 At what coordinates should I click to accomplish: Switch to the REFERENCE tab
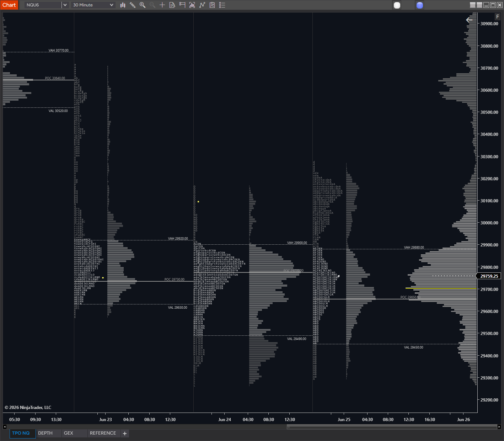[x=103, y=433]
